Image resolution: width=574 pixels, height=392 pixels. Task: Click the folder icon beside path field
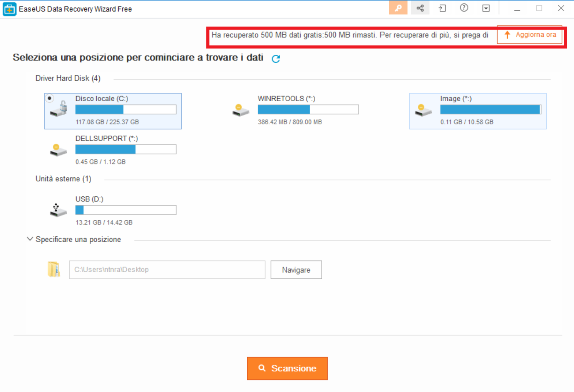pyautogui.click(x=54, y=270)
